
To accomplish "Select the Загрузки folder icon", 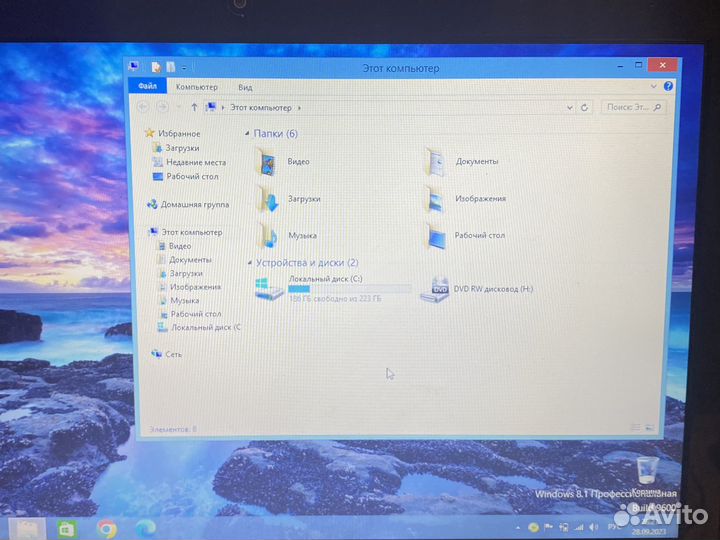I will point(268,199).
